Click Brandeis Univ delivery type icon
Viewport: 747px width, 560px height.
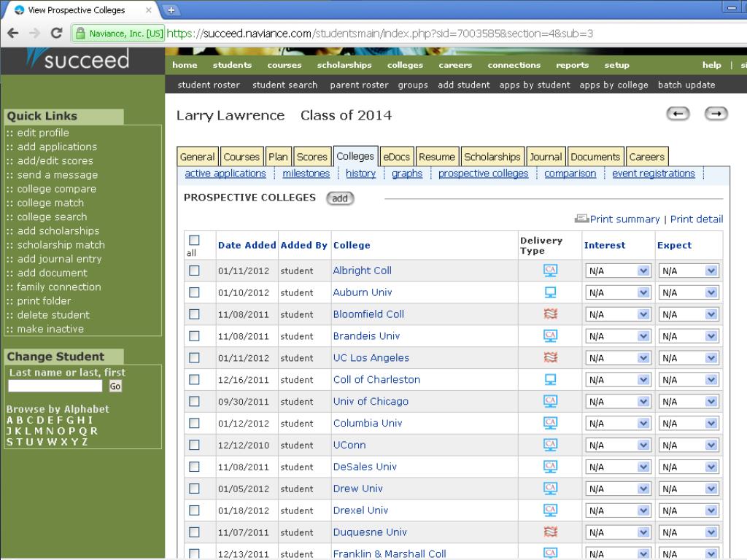coord(550,335)
